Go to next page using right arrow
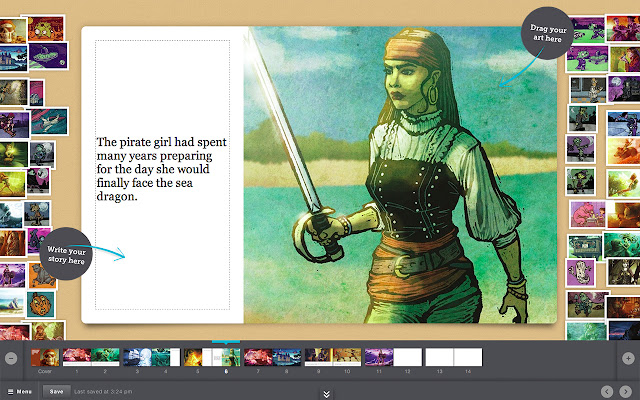The image size is (640, 400). point(627,391)
